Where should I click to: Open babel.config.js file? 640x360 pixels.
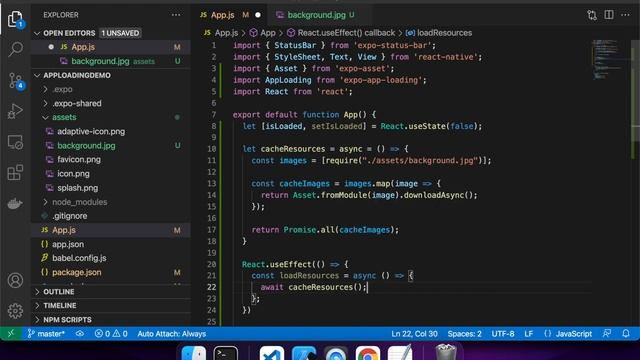(x=79, y=258)
